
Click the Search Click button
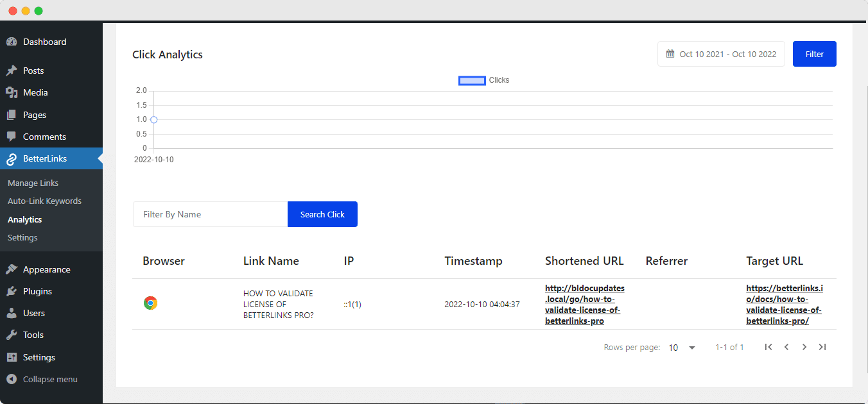322,214
